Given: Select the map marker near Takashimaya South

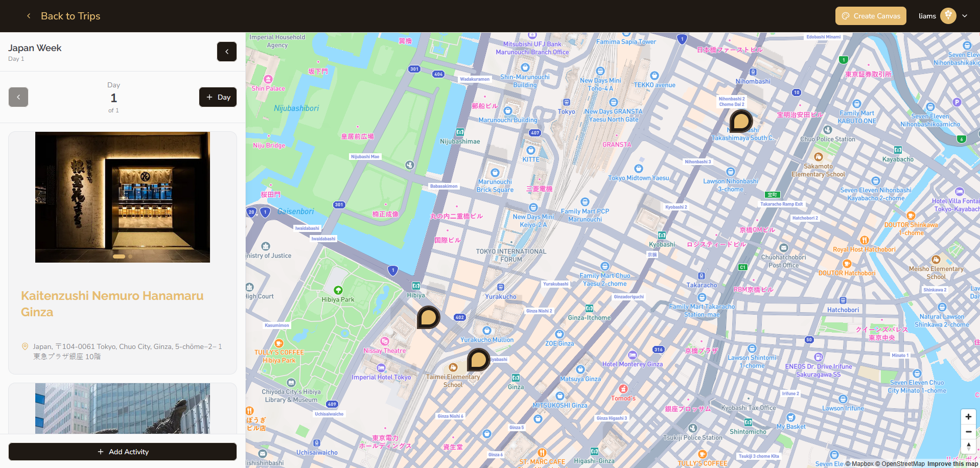Looking at the screenshot, I should [x=740, y=122].
